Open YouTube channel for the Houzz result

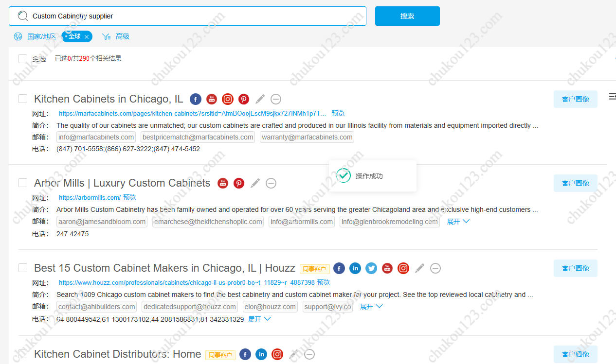387,268
